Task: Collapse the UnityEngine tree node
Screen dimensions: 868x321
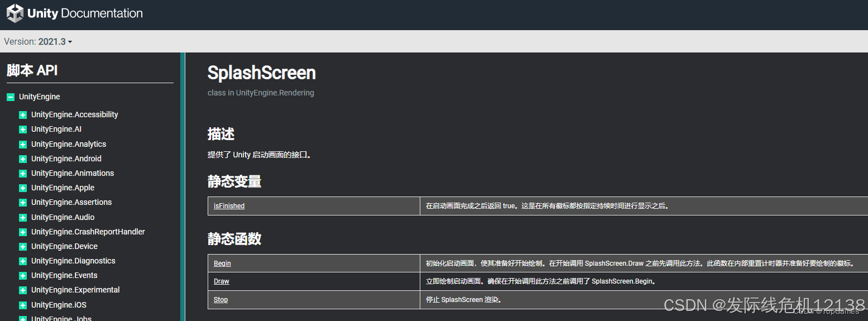Action: [11, 97]
